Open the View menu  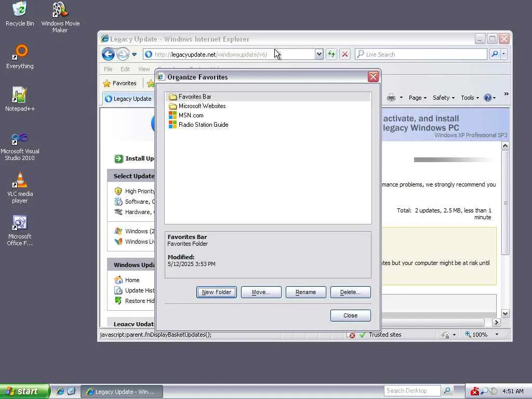coord(144,69)
